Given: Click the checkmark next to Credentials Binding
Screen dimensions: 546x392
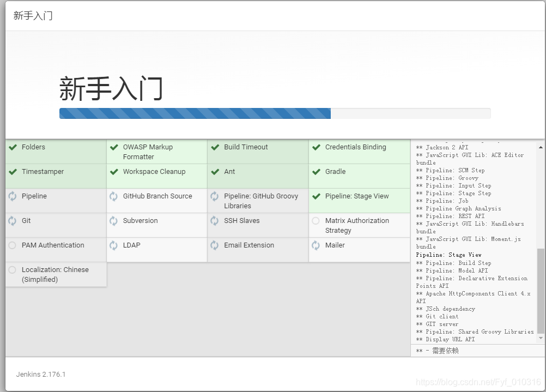Looking at the screenshot, I should [316, 147].
